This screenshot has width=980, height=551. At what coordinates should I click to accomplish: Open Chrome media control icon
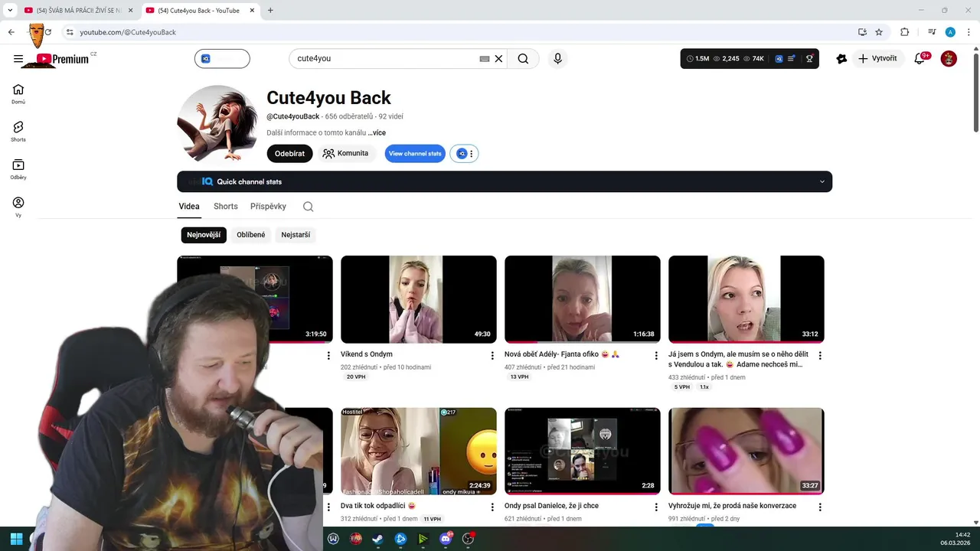pyautogui.click(x=932, y=32)
